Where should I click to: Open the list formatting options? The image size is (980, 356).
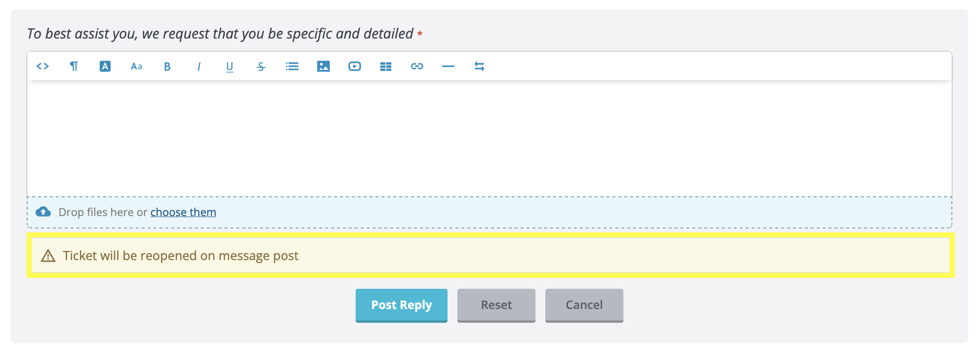292,66
